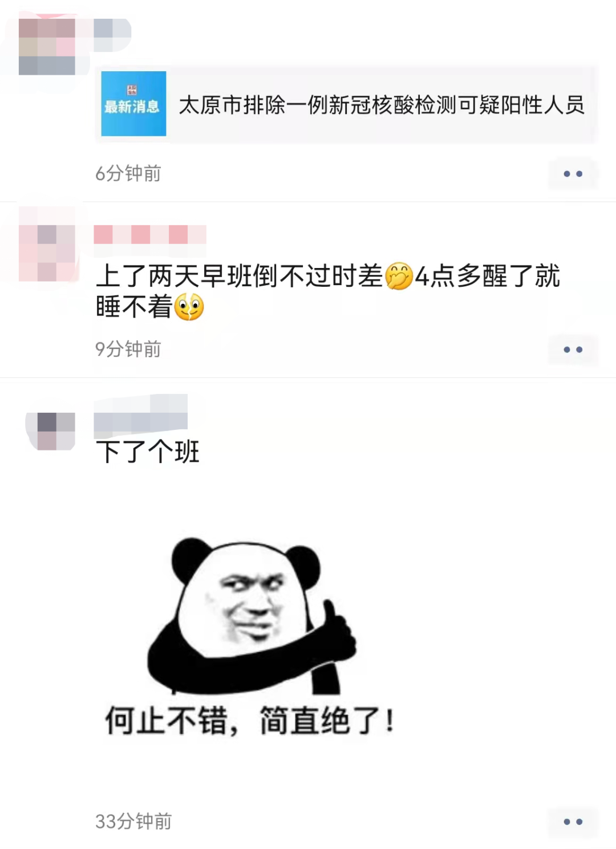Click the wide-eyed emoji after 睡不着

pos(189,307)
